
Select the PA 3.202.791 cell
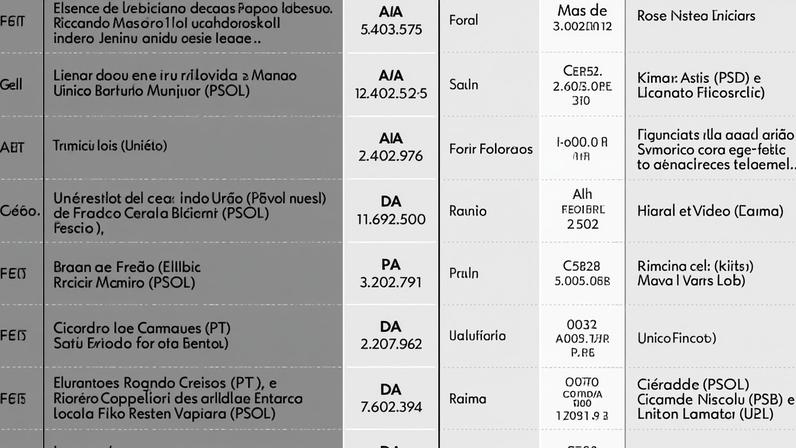click(391, 273)
